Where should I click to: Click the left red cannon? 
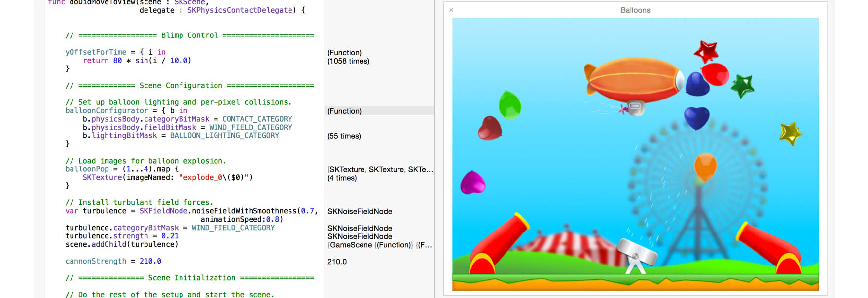pyautogui.click(x=497, y=243)
